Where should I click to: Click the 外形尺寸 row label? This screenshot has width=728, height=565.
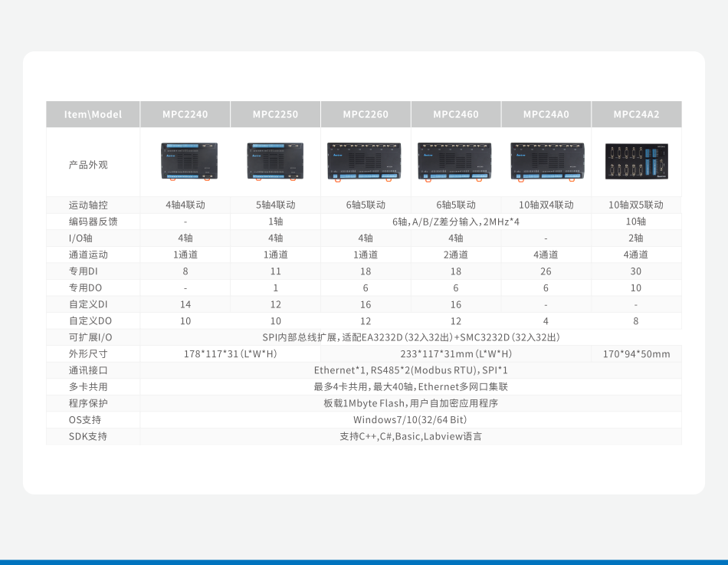88,354
